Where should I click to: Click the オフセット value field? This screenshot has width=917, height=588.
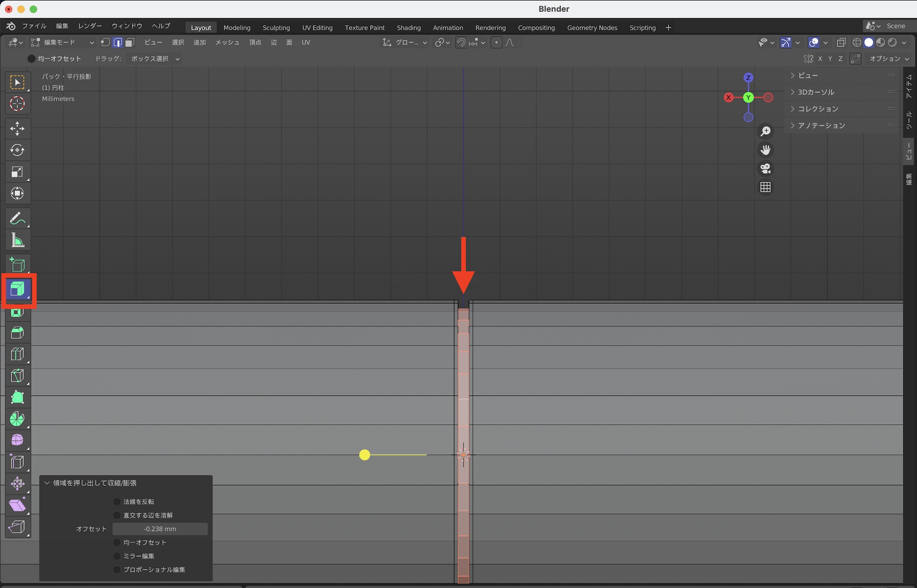pyautogui.click(x=160, y=529)
